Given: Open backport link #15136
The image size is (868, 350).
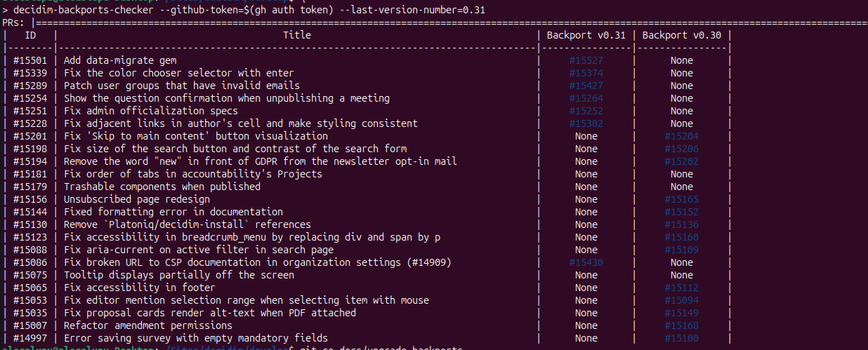Looking at the screenshot, I should (681, 224).
